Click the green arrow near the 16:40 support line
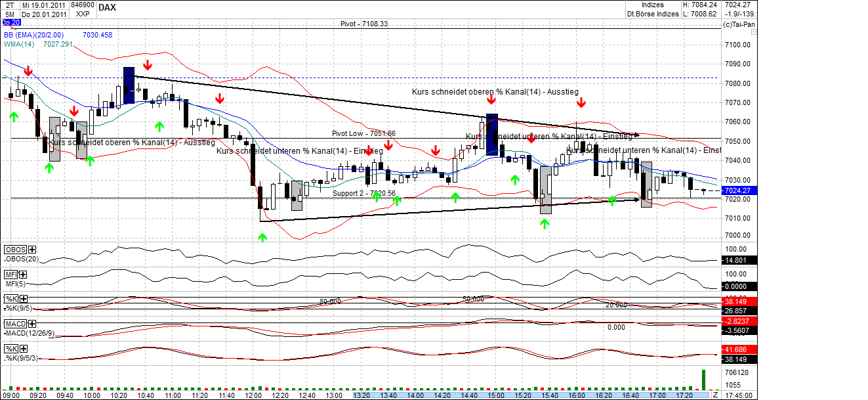The image size is (868, 400). click(x=613, y=200)
